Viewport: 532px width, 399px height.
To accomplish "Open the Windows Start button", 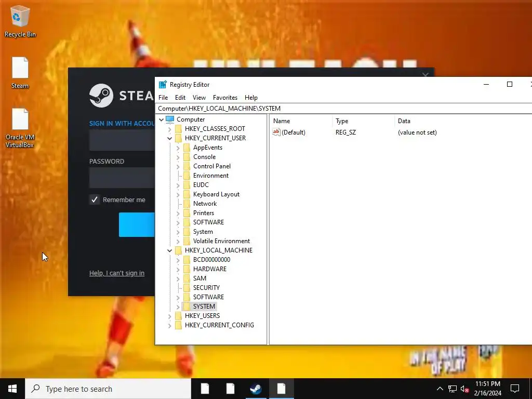I will click(x=12, y=389).
